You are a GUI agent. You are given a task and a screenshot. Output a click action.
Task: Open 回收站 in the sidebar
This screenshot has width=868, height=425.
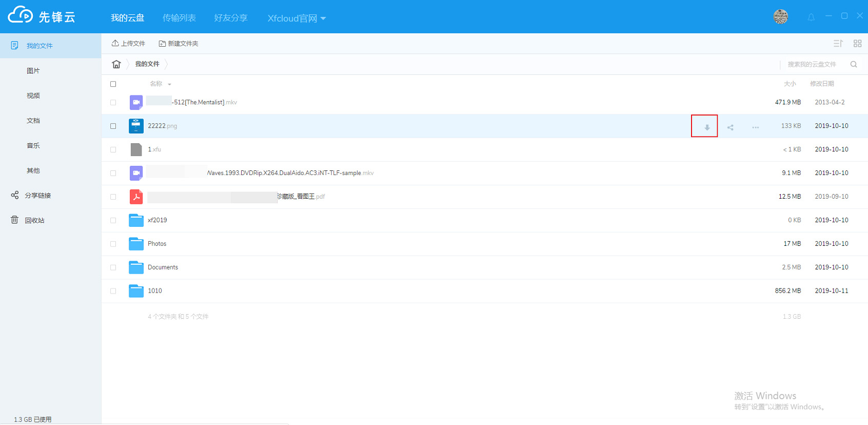(x=34, y=220)
